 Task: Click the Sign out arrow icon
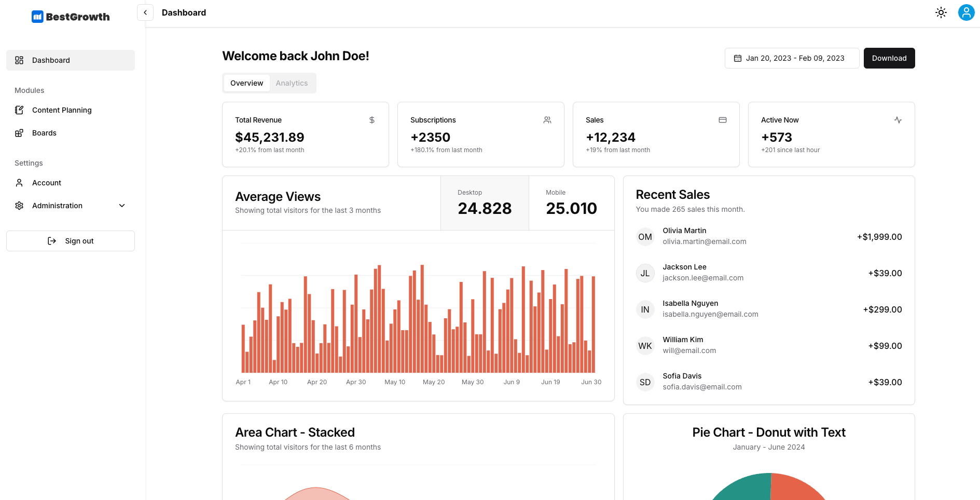pyautogui.click(x=52, y=241)
